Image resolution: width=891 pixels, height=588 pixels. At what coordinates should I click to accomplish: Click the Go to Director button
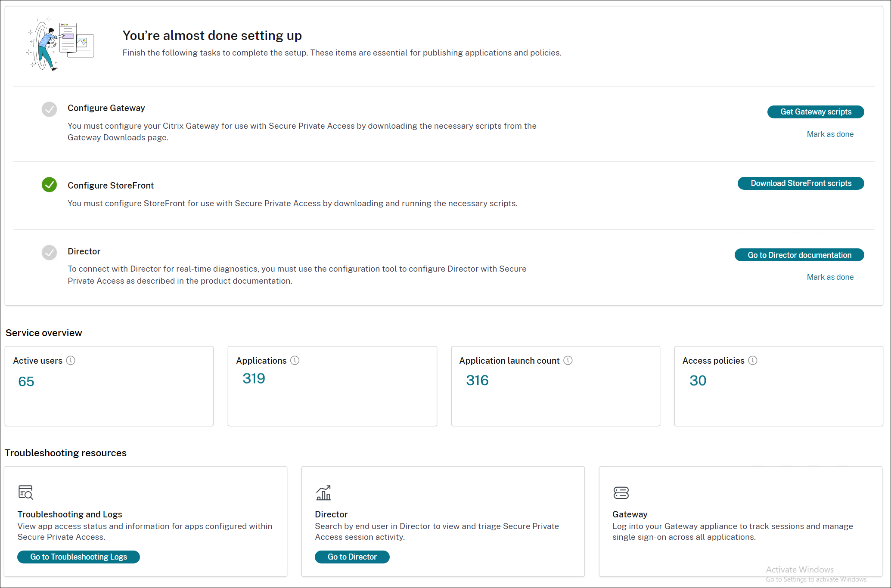(352, 557)
